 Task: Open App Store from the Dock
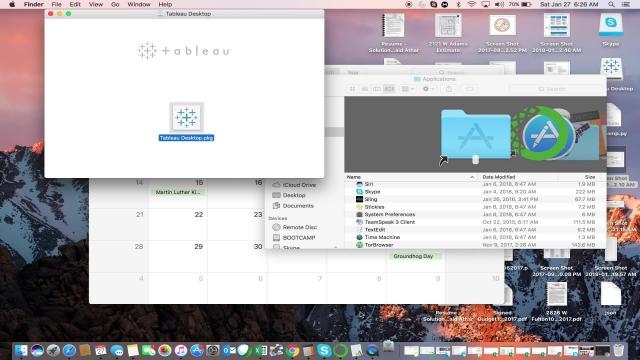[x=196, y=350]
